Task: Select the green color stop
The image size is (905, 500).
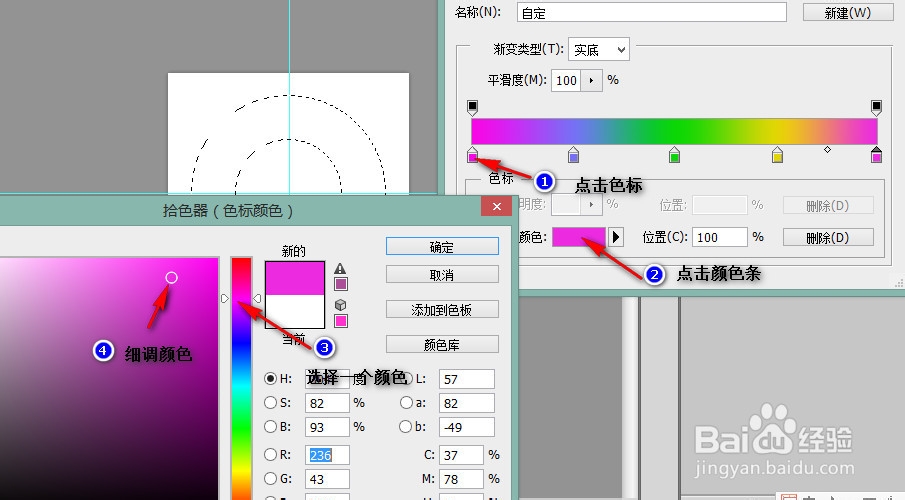Action: [x=674, y=155]
